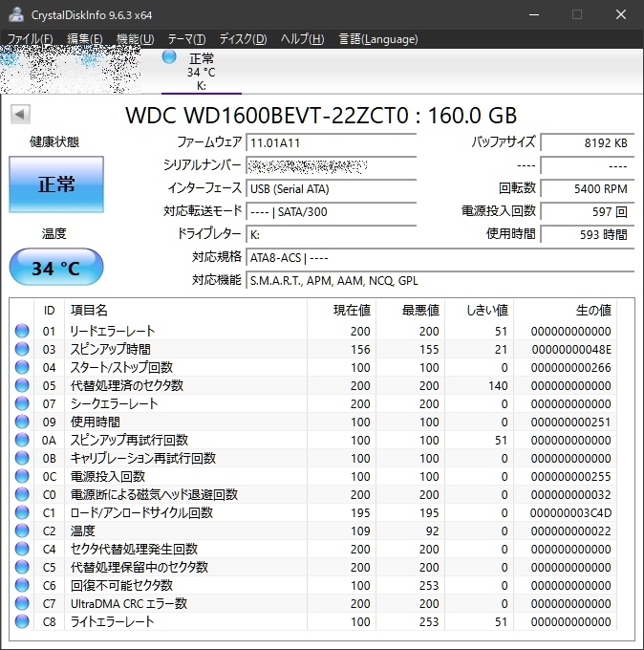The height and width of the screenshot is (650, 644).
Task: Click status orb for ID C4 セクタ代替処理発生回数
Action: point(22,549)
